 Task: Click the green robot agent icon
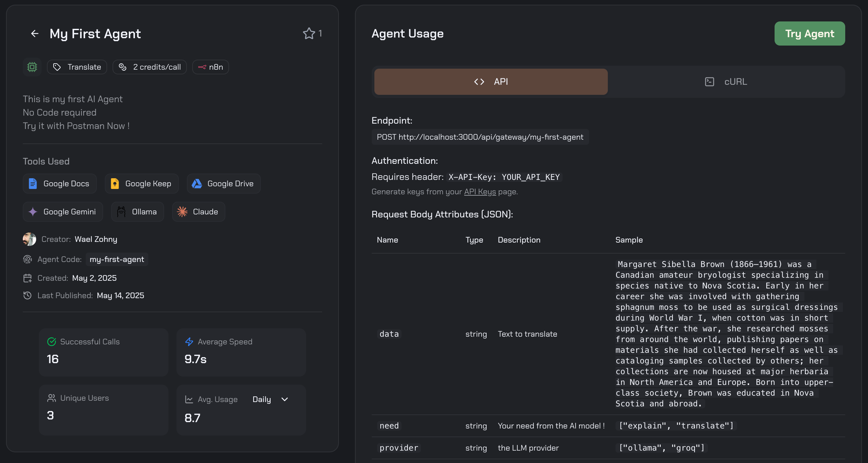[32, 67]
